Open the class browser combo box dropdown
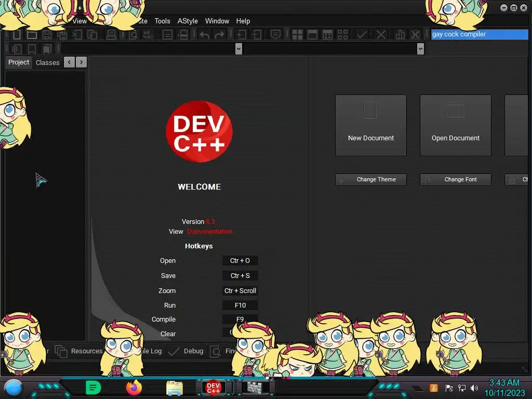This screenshot has width=532, height=399. coord(238,49)
